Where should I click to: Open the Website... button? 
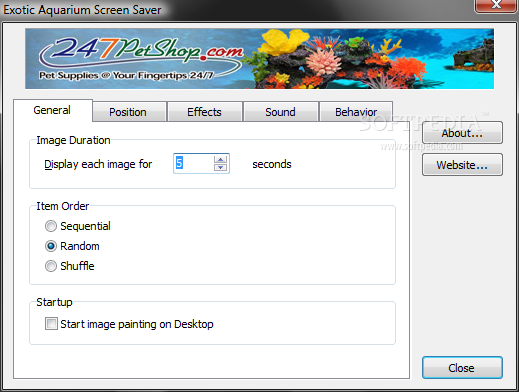click(462, 165)
